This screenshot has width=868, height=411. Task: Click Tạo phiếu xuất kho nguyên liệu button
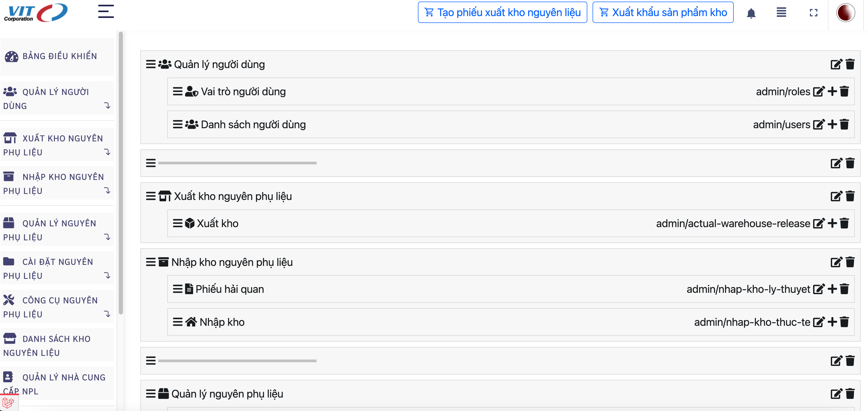(502, 12)
